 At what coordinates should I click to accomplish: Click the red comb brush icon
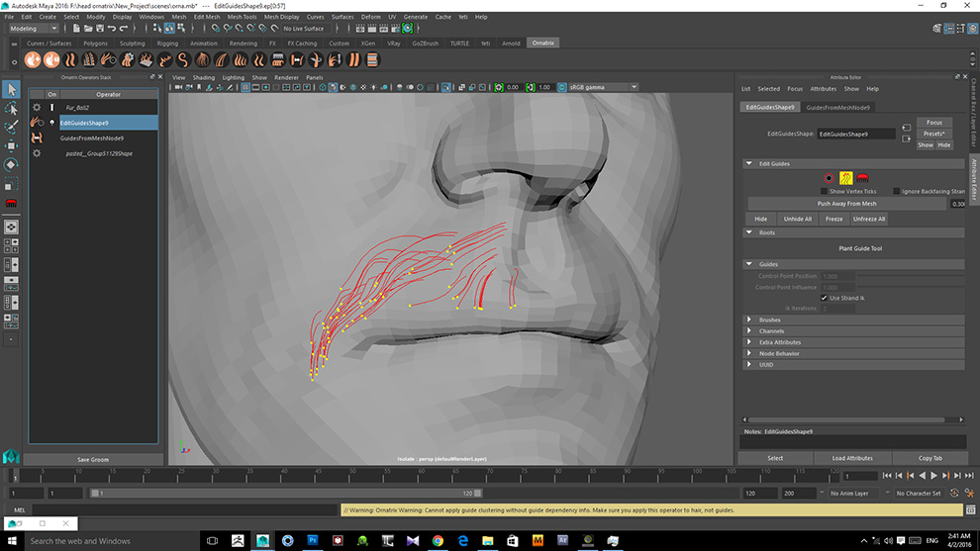[862, 178]
